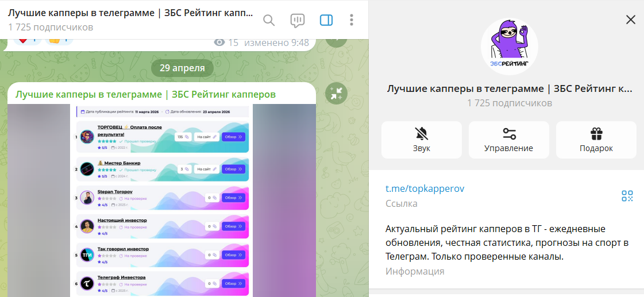Open the rating image in the post
644x297 pixels.
[x=162, y=200]
